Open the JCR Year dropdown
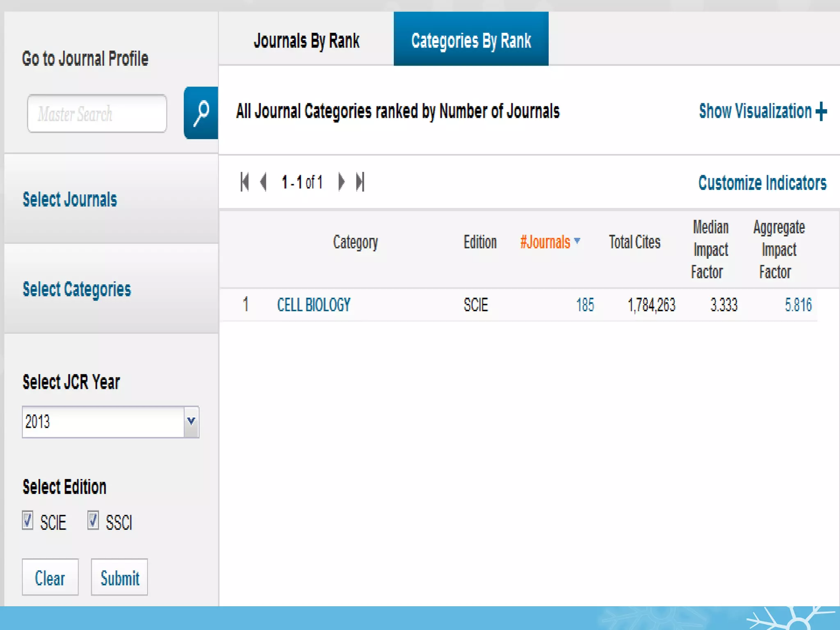This screenshot has width=840, height=630. pos(191,422)
